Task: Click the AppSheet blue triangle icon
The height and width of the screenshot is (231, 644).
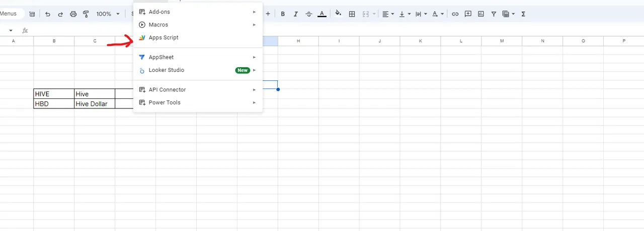Action: pyautogui.click(x=142, y=57)
